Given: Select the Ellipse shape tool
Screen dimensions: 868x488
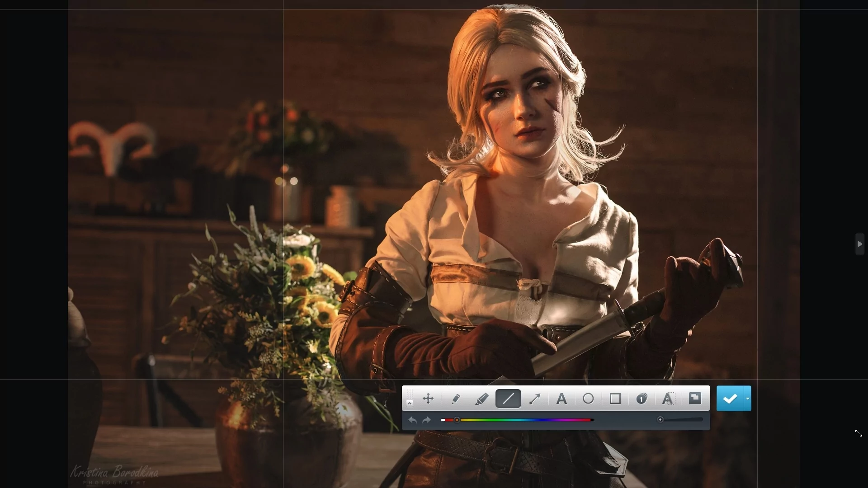Looking at the screenshot, I should point(588,399).
